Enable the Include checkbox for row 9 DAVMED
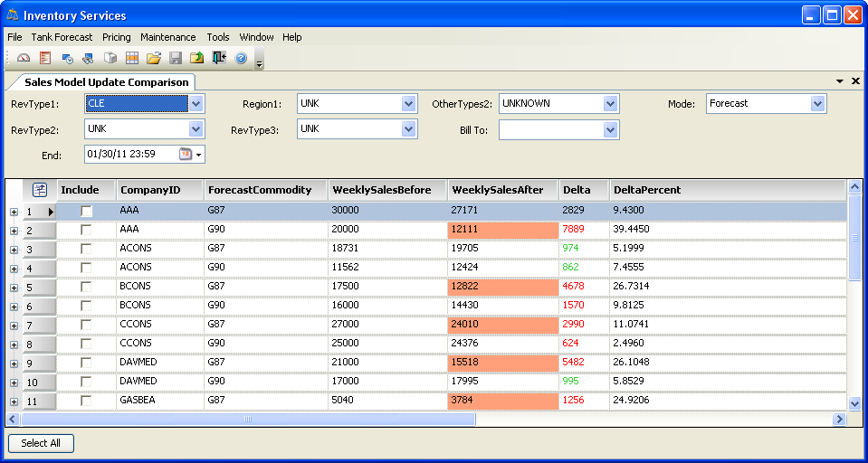Screen dimensions: 868x463 (x=86, y=363)
